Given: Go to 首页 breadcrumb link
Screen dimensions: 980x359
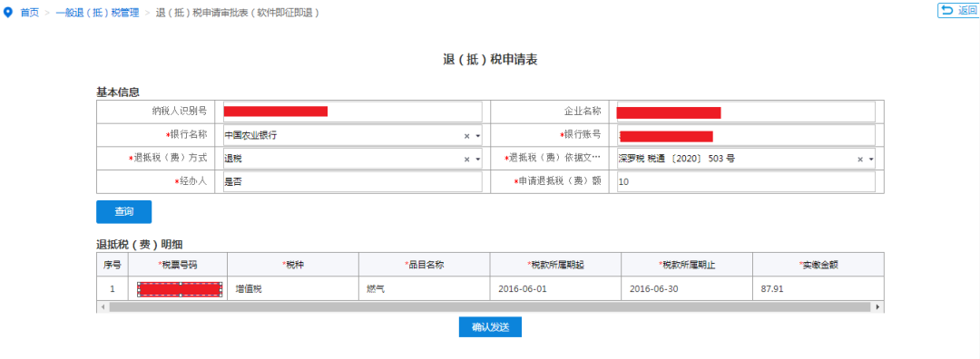Looking at the screenshot, I should [x=29, y=13].
